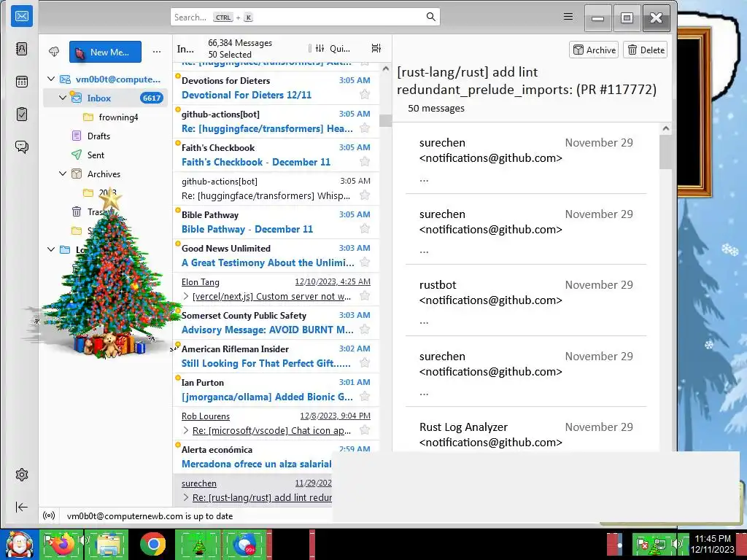The width and height of the screenshot is (747, 560).
Task: Toggle the Quick Filter button
Action: pos(333,48)
